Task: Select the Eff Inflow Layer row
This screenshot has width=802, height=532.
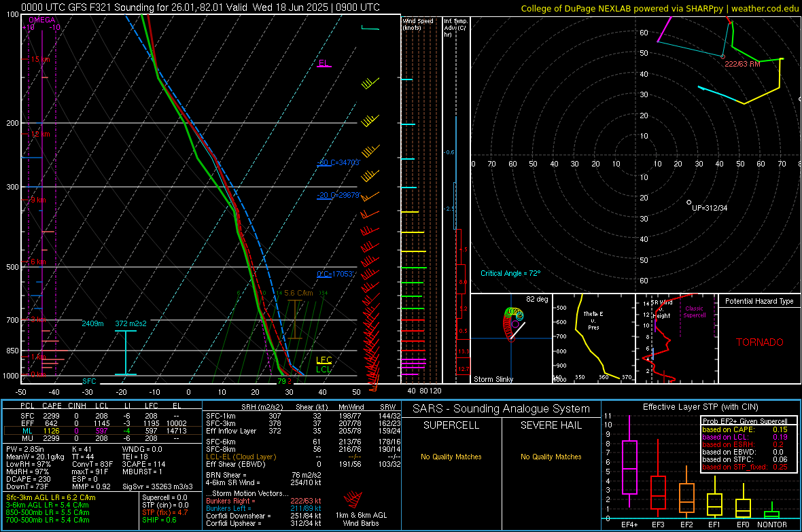Action: click(303, 431)
